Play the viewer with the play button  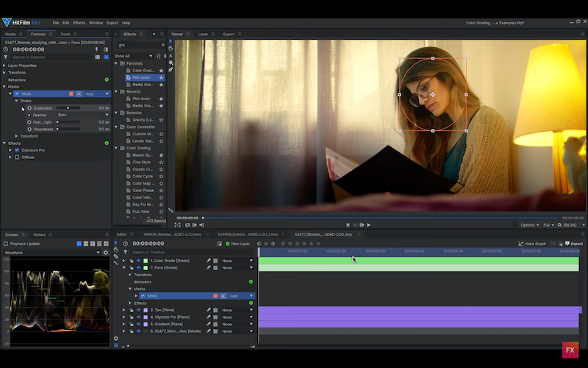click(369, 225)
